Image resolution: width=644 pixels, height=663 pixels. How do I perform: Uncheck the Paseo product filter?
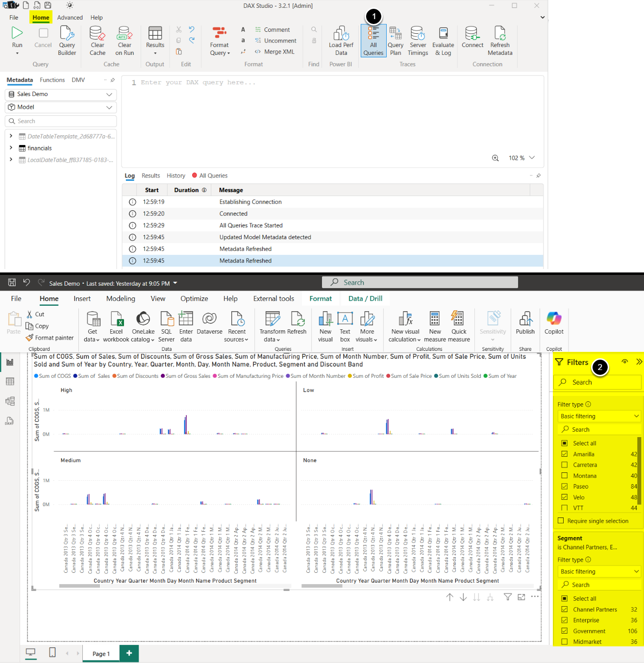564,486
